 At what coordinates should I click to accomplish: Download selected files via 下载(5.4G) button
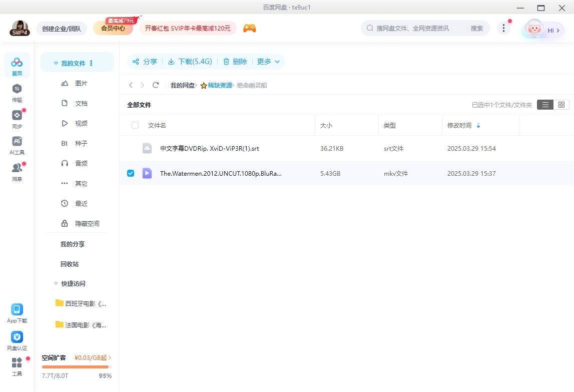click(x=194, y=61)
